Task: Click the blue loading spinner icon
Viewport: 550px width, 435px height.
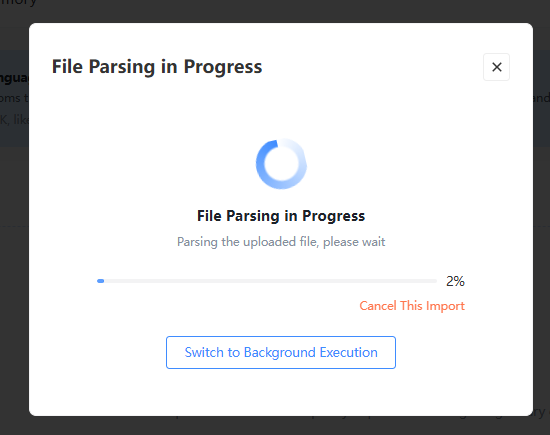Action: point(281,164)
